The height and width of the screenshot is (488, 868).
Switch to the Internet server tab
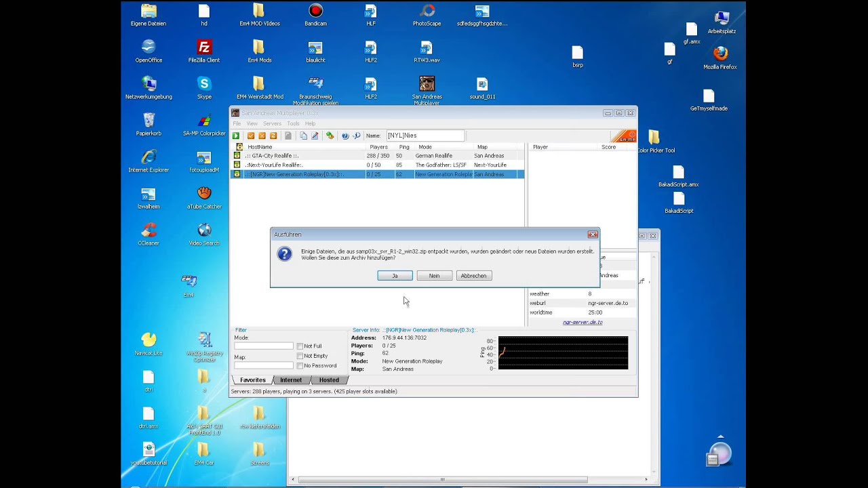pyautogui.click(x=291, y=380)
